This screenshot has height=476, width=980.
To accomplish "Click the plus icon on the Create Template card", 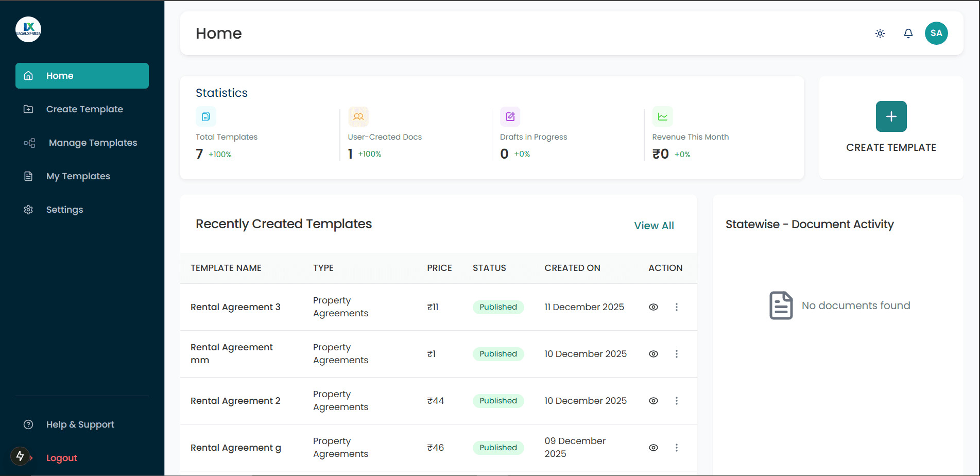I will coord(891,116).
